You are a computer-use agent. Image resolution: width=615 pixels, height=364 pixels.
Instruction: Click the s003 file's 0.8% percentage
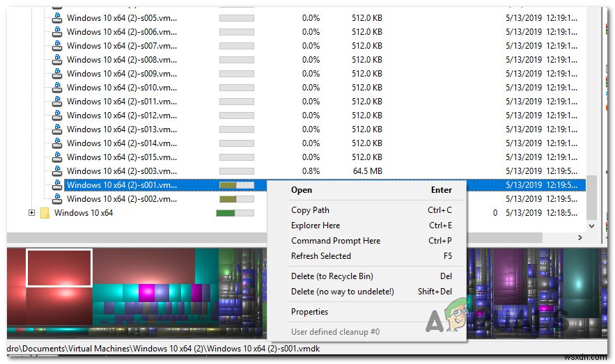[311, 171]
